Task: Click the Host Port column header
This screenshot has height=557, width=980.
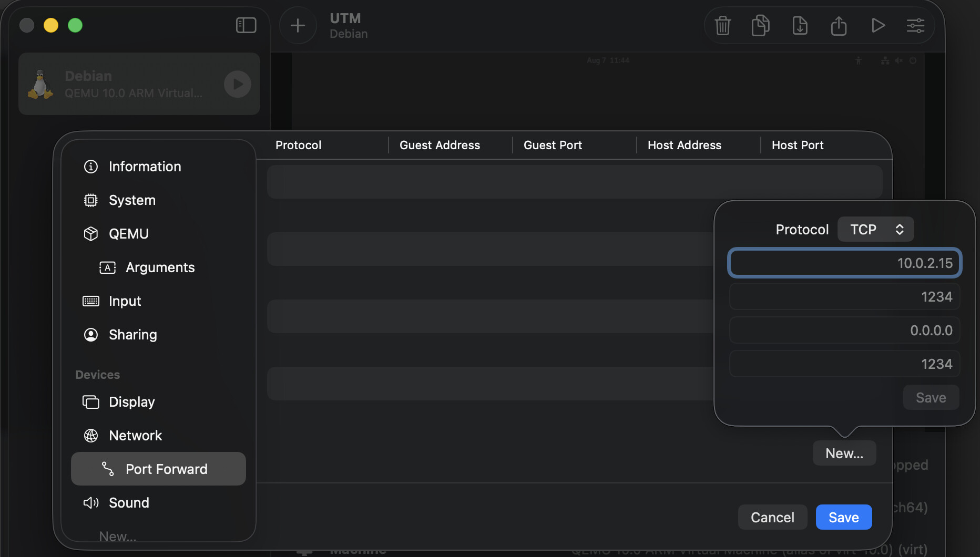Action: (x=798, y=145)
